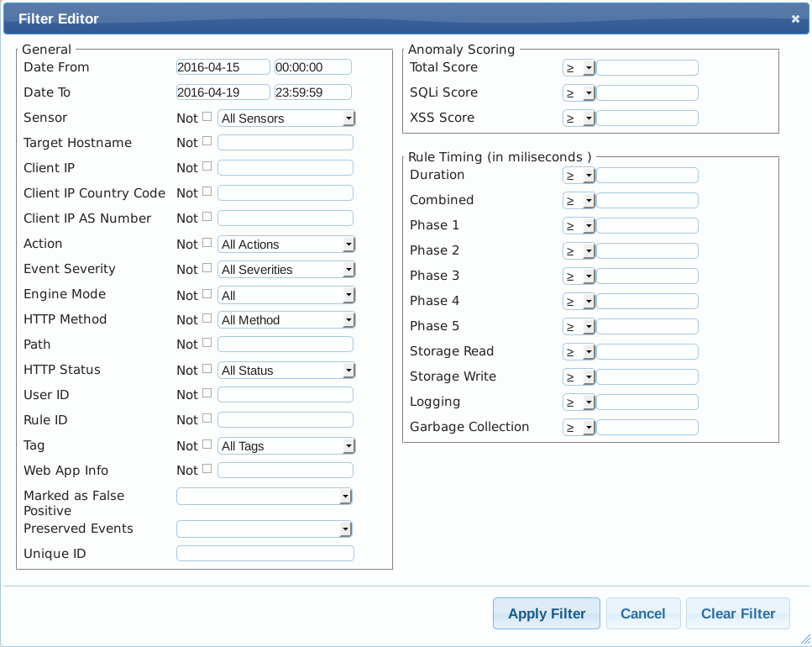812x647 pixels.
Task: Open Total Score comparison operator dropdown
Action: [x=579, y=68]
